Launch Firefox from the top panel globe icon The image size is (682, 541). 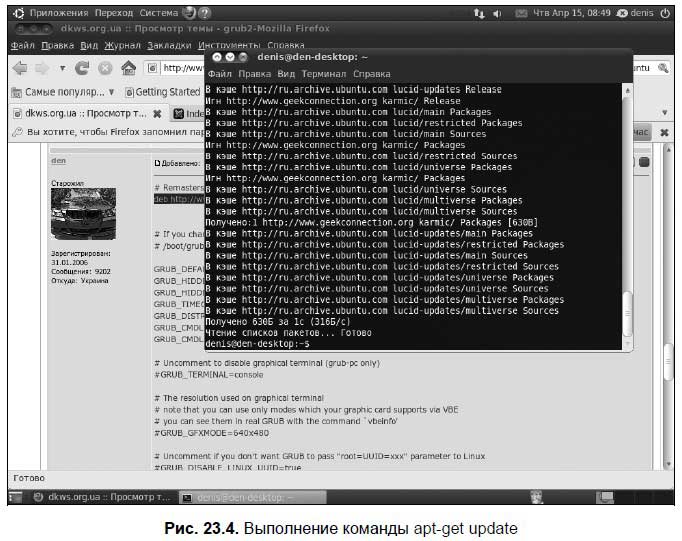point(189,13)
